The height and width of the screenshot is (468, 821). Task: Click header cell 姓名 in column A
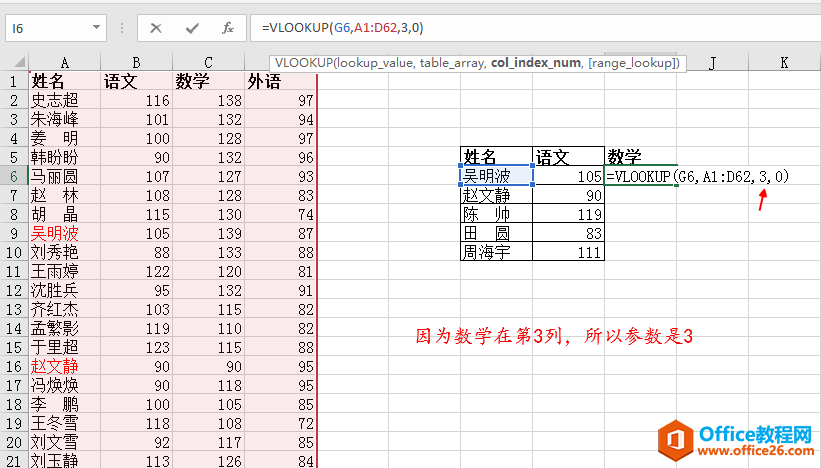[x=64, y=82]
